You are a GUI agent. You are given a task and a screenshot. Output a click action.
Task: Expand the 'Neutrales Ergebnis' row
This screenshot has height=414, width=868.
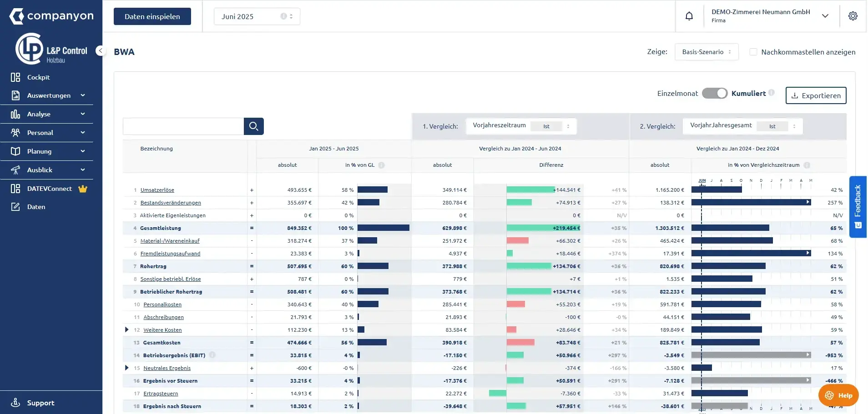pyautogui.click(x=127, y=368)
